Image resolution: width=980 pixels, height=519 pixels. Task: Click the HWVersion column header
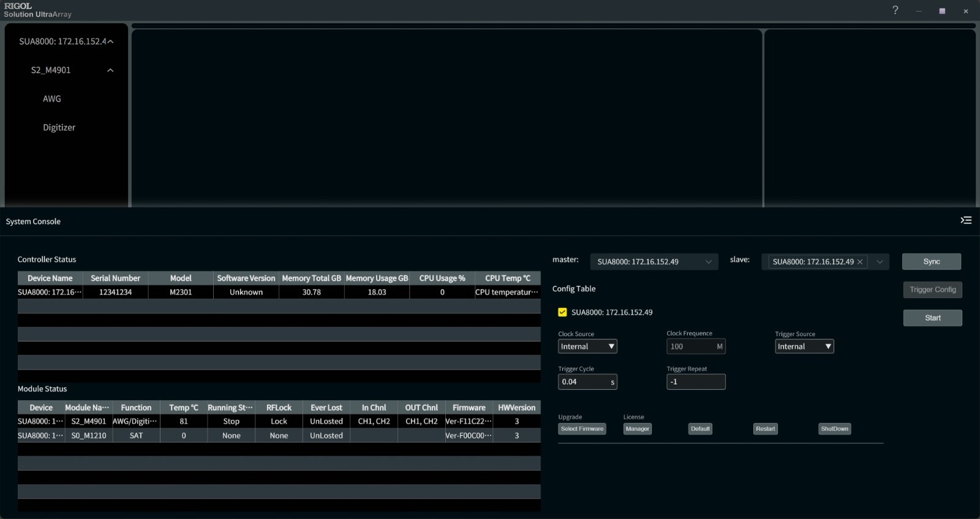[x=516, y=408]
